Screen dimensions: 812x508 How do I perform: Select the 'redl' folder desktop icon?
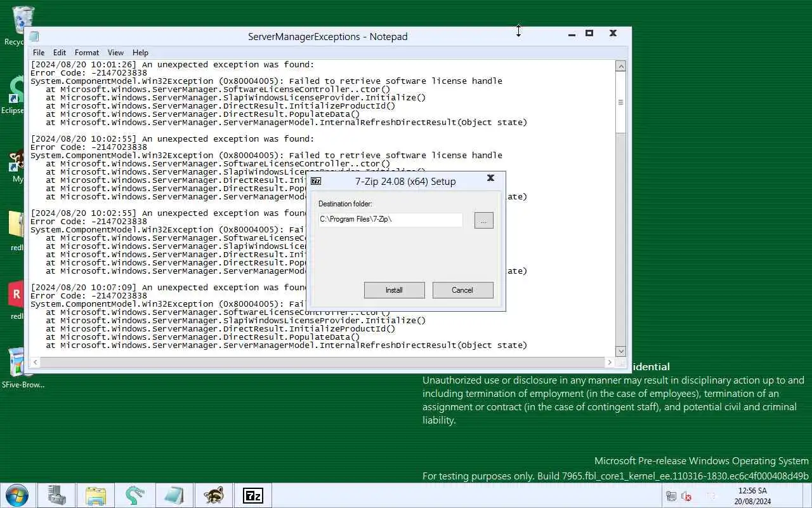pyautogui.click(x=15, y=232)
